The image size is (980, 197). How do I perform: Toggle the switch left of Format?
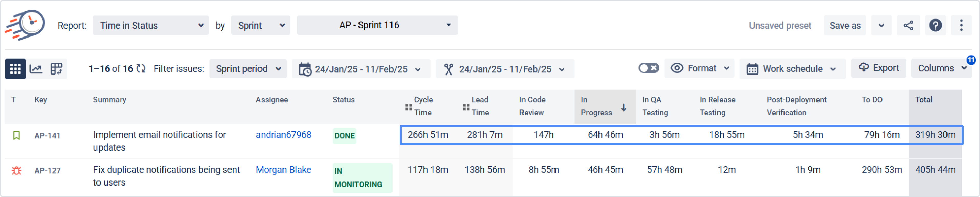click(648, 68)
